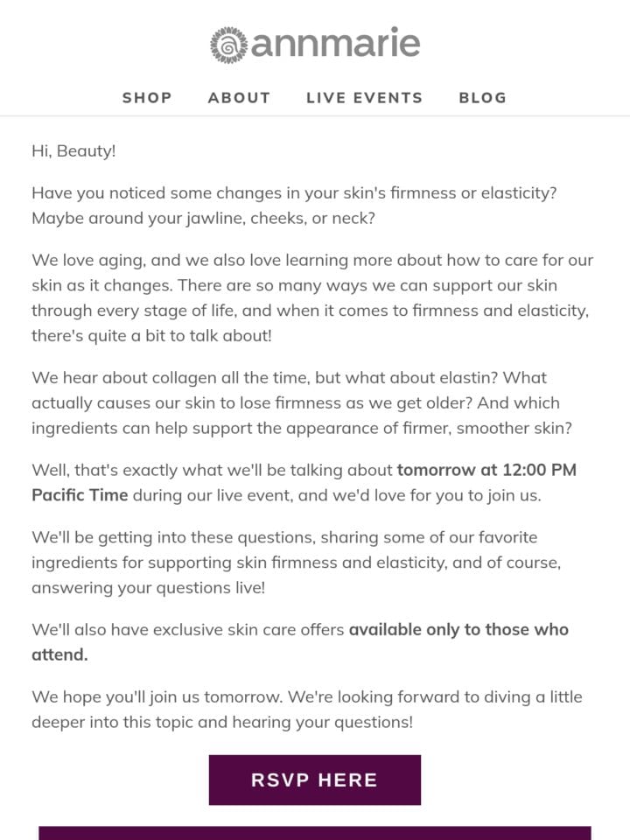Screen dimensions: 630x840
Task: Go to the LIVE EVENTS page
Action: 364,97
